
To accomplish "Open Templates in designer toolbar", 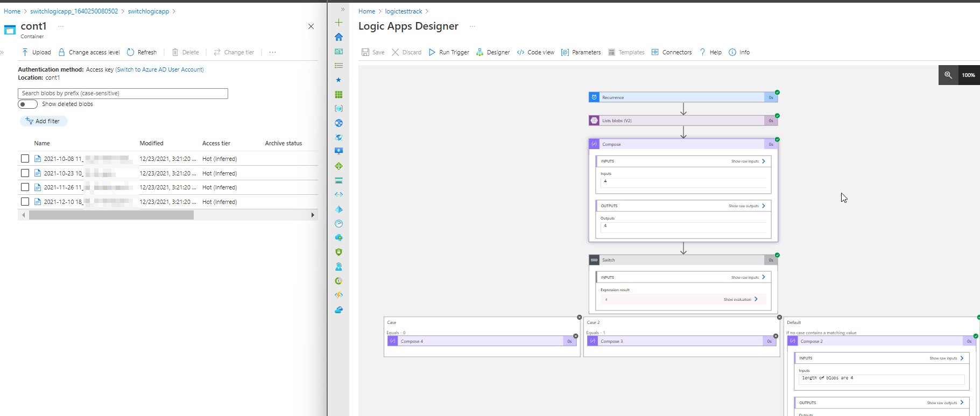I will 626,52.
